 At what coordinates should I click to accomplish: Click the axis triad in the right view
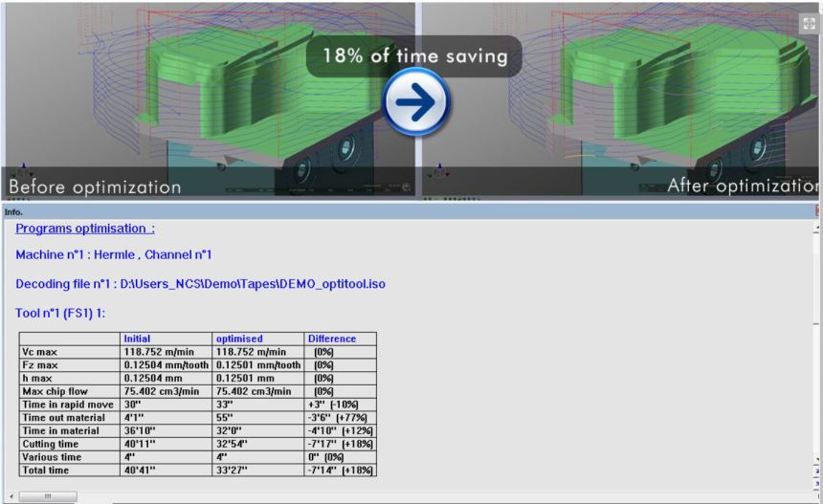tap(439, 172)
